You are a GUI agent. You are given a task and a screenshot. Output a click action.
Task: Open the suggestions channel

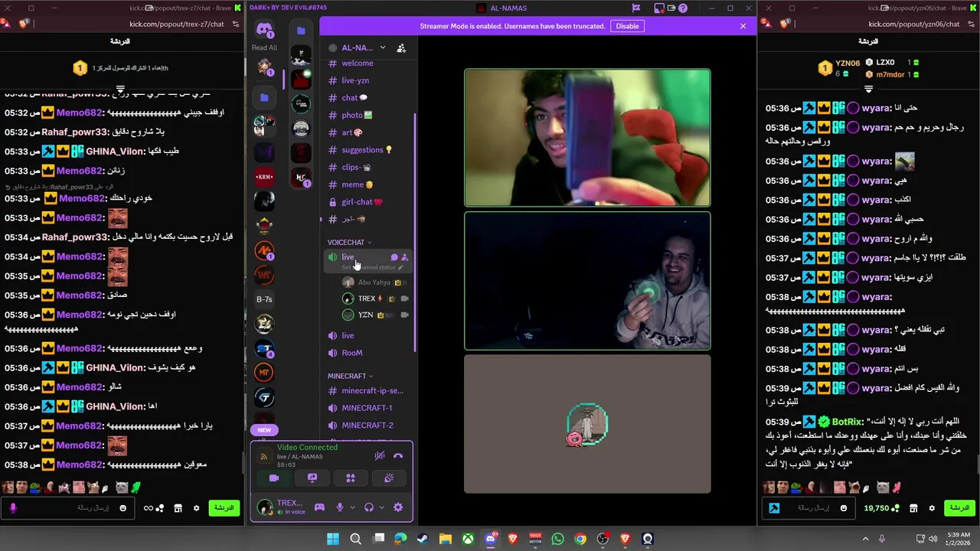pos(367,150)
